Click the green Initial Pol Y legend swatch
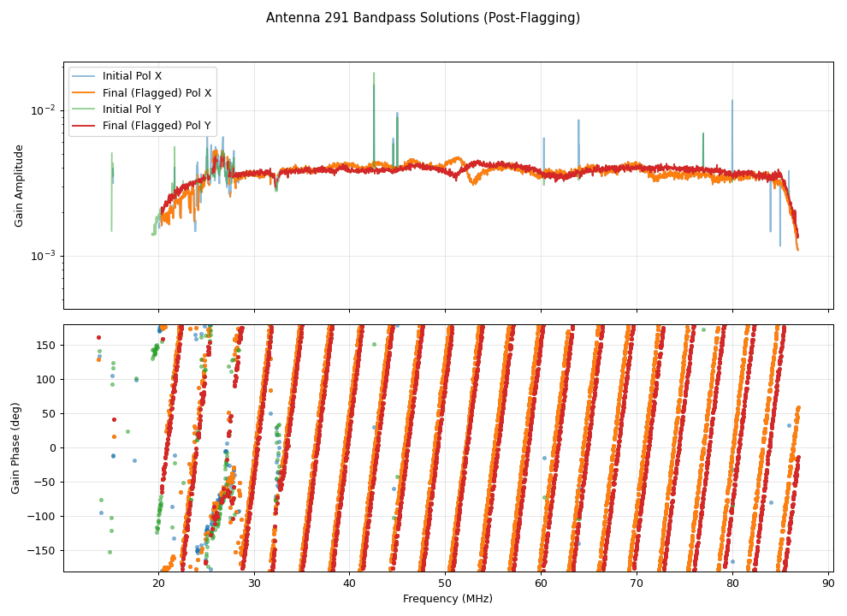Screen dimensions: 847x616 [86, 110]
